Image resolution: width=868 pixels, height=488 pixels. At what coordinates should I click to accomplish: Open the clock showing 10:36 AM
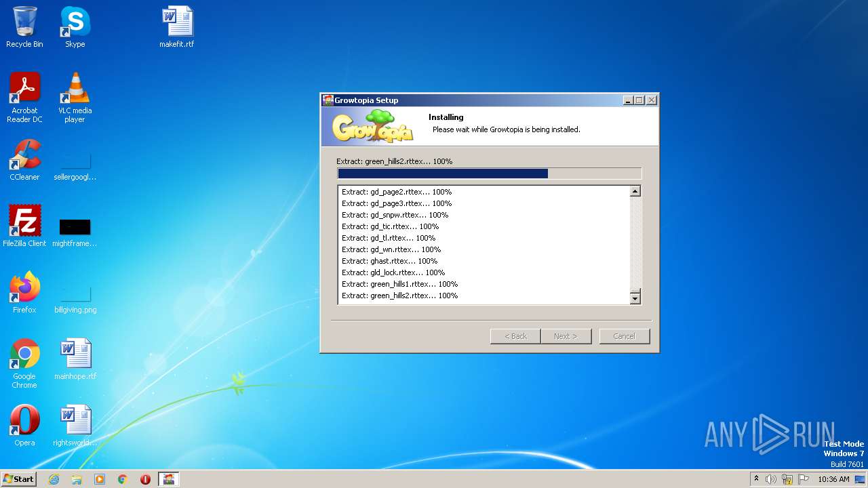click(833, 479)
